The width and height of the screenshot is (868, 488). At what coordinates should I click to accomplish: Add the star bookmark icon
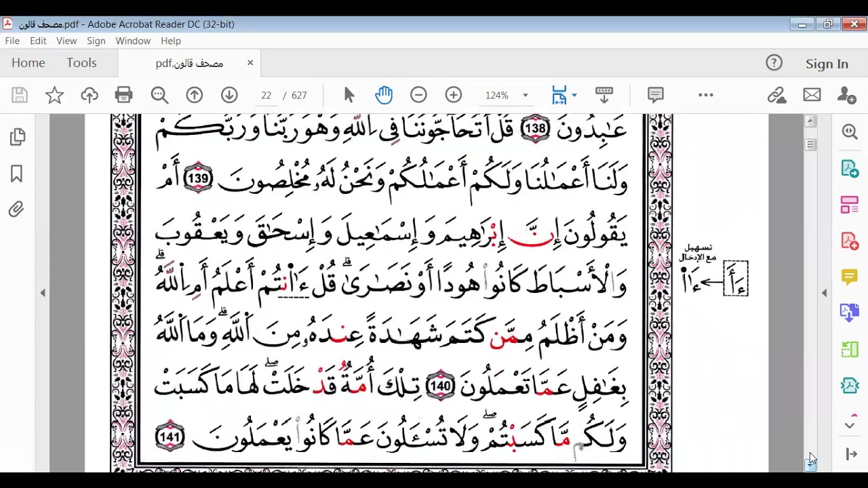click(x=54, y=95)
